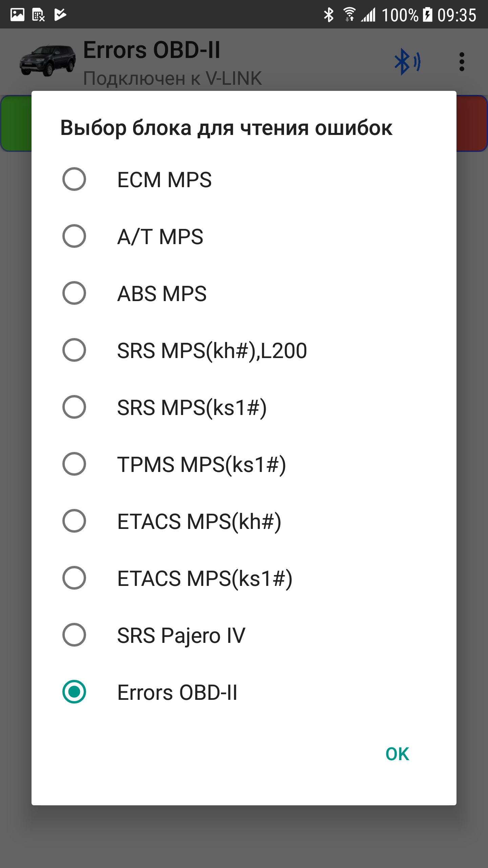Choose the SRS MPS(ks1#) block
The width and height of the screenshot is (488, 868).
(x=74, y=407)
